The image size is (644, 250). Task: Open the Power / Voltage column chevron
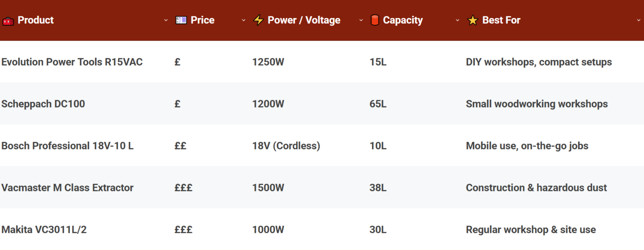[361, 20]
